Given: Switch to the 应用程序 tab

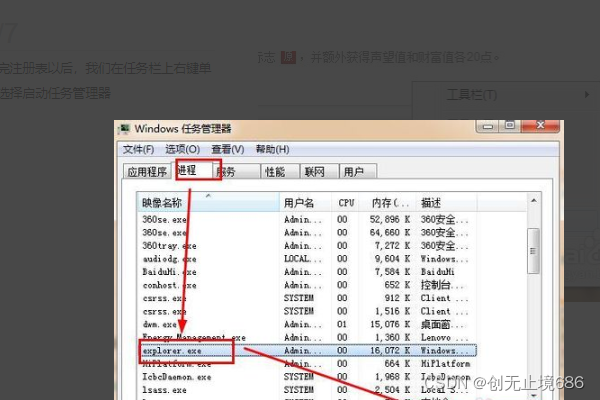Looking at the screenshot, I should 147,172.
